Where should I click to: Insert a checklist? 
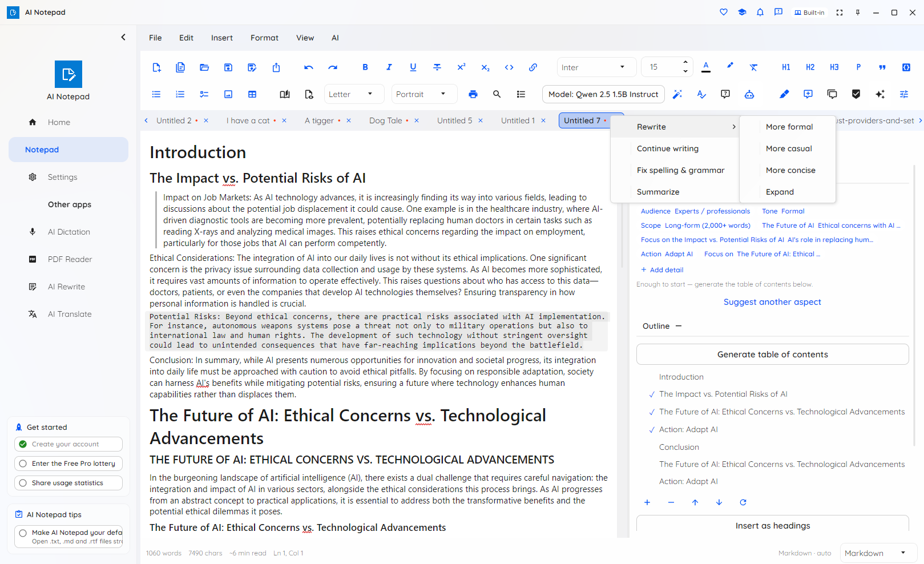coord(204,94)
